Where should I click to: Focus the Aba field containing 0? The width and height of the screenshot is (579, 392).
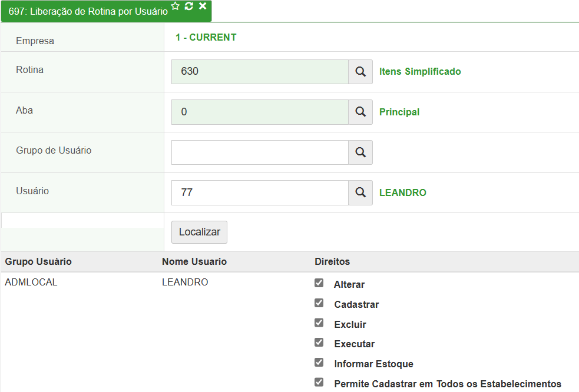pos(260,112)
